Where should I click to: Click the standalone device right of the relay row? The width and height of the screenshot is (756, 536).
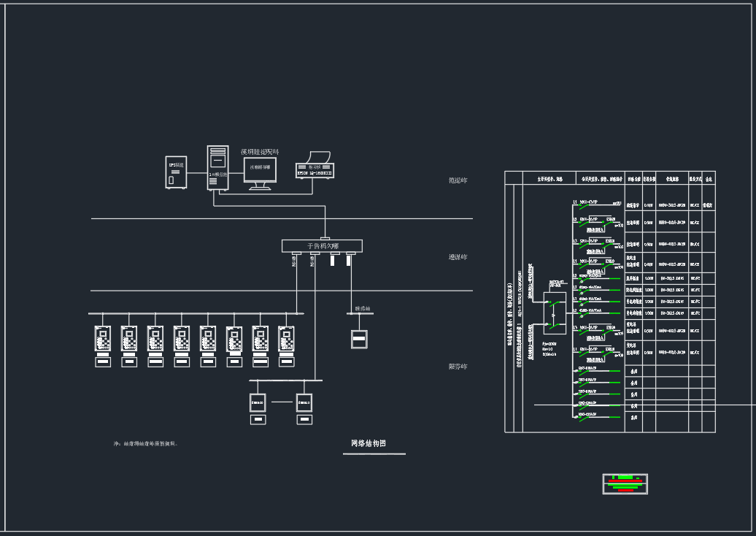358,339
